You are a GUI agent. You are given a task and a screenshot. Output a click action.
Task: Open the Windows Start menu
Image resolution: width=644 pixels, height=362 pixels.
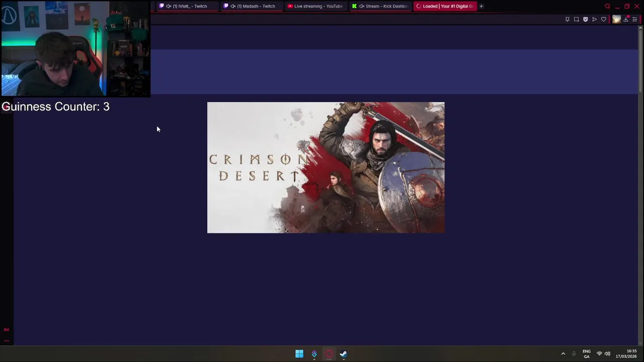click(x=299, y=354)
